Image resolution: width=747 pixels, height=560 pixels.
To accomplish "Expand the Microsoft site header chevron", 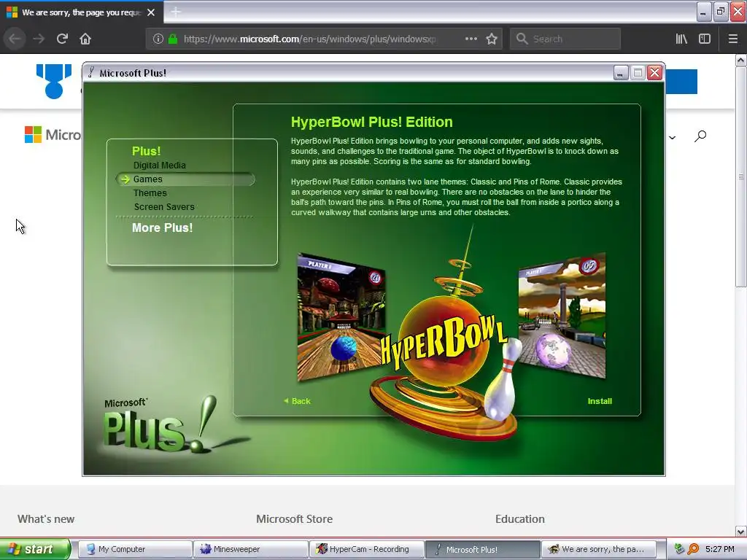I will coord(672,138).
